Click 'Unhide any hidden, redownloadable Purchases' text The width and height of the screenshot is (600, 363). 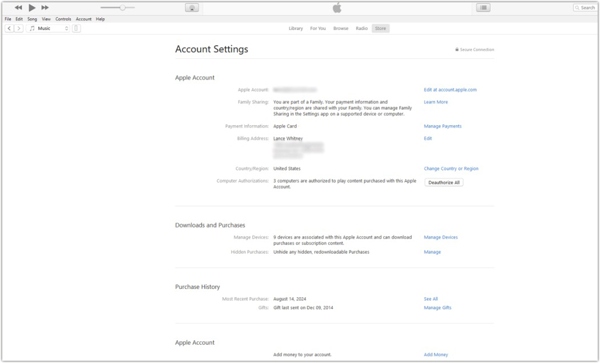[x=321, y=252]
